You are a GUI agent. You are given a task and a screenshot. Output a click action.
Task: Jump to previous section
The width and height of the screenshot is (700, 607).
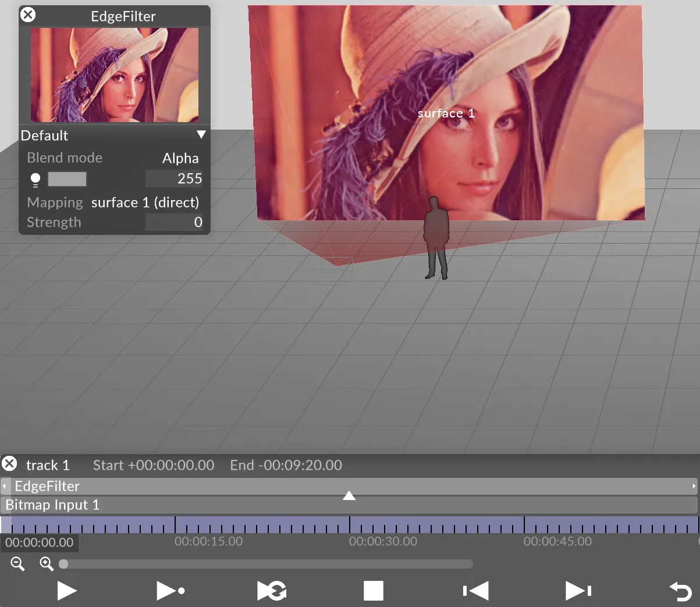coord(475,591)
